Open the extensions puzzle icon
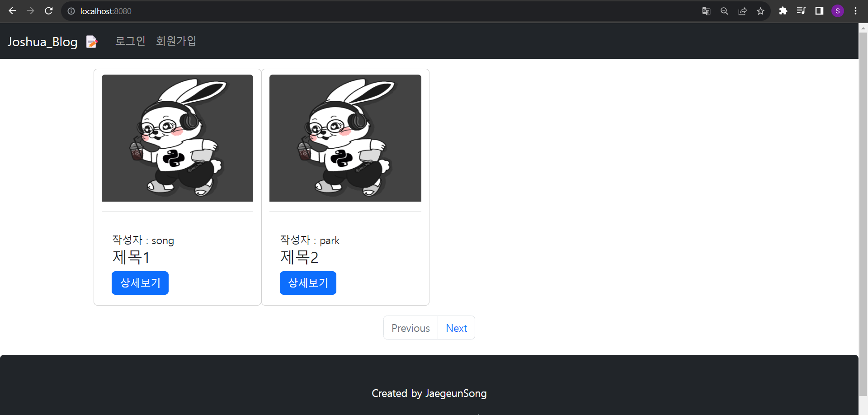 tap(783, 11)
